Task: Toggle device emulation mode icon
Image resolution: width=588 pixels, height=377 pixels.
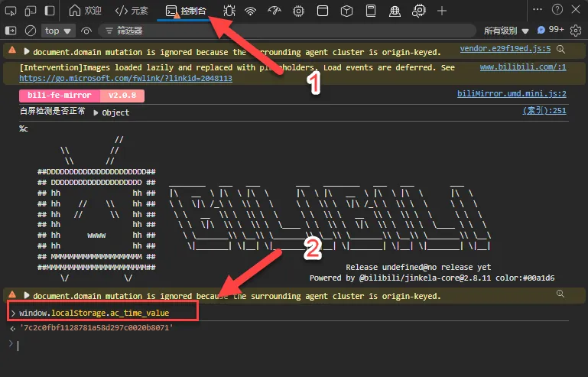Action: pyautogui.click(x=31, y=11)
